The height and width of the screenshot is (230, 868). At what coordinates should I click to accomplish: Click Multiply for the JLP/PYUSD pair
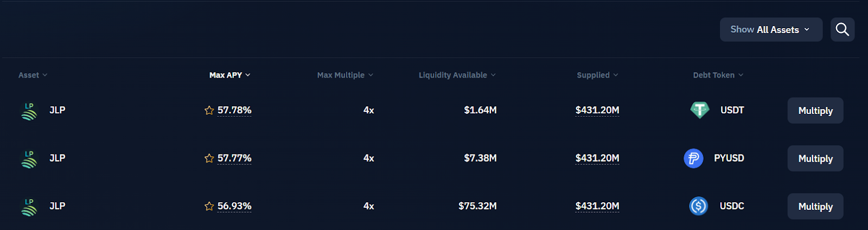coord(815,158)
